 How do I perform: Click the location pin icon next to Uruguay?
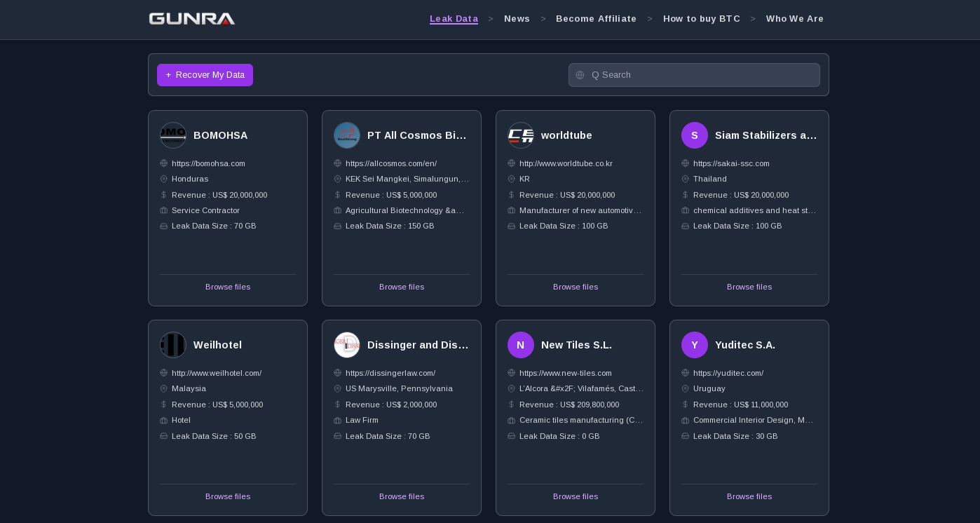click(686, 388)
